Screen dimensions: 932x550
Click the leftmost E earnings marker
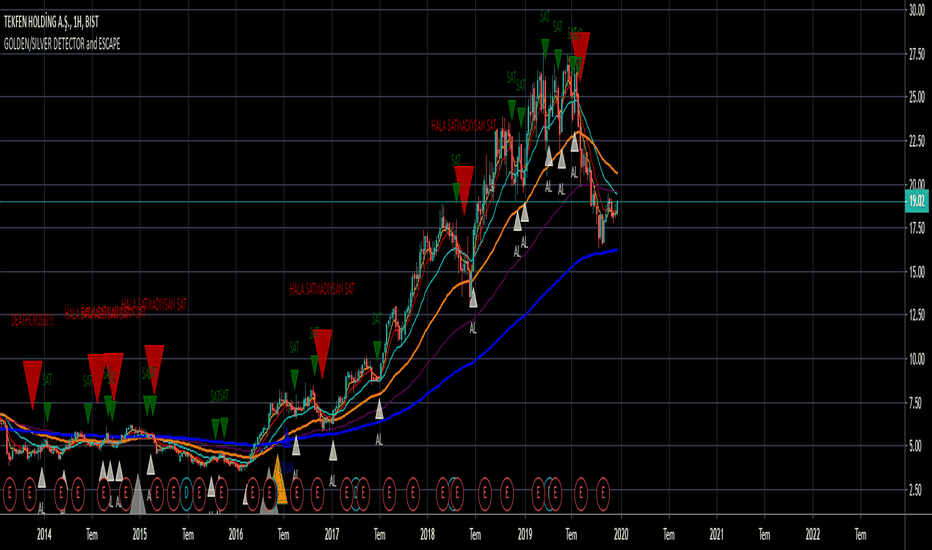10,493
